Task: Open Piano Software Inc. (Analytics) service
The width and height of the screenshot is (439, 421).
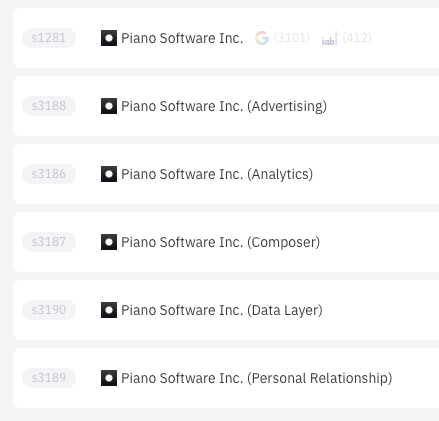Action: point(217,174)
